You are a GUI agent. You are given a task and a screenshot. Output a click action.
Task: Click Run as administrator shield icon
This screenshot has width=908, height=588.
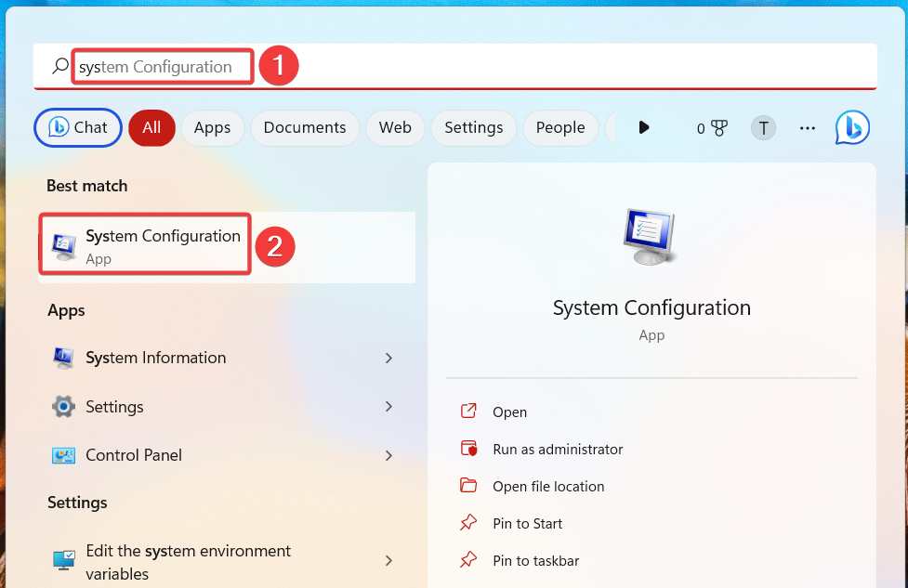pos(468,448)
